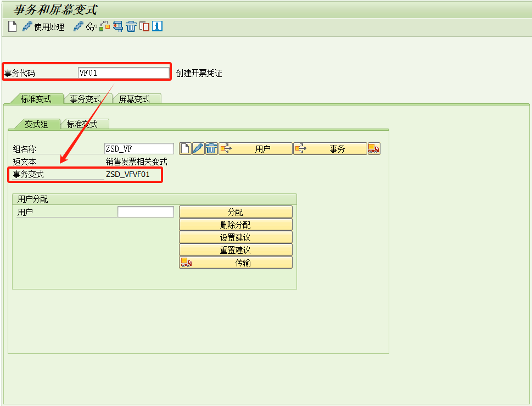Screen dimensions: 532x406
Task: Click the where-used squares icon in toolbar
Action: [105, 26]
